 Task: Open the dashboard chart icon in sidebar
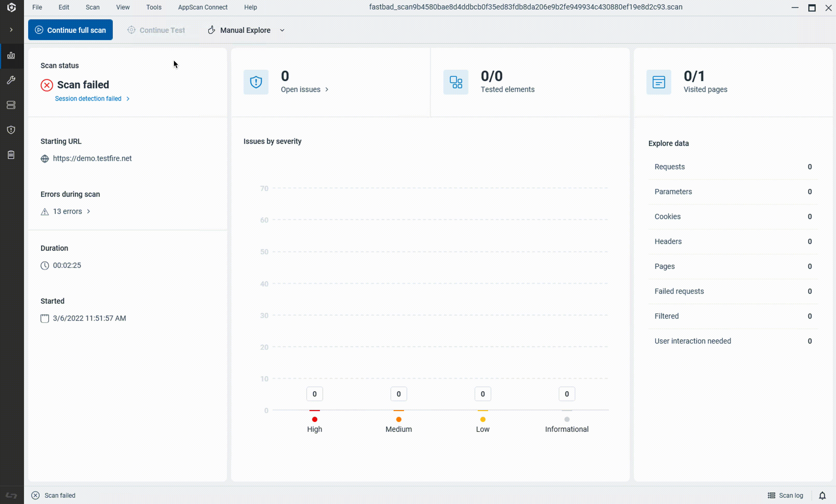coord(11,55)
